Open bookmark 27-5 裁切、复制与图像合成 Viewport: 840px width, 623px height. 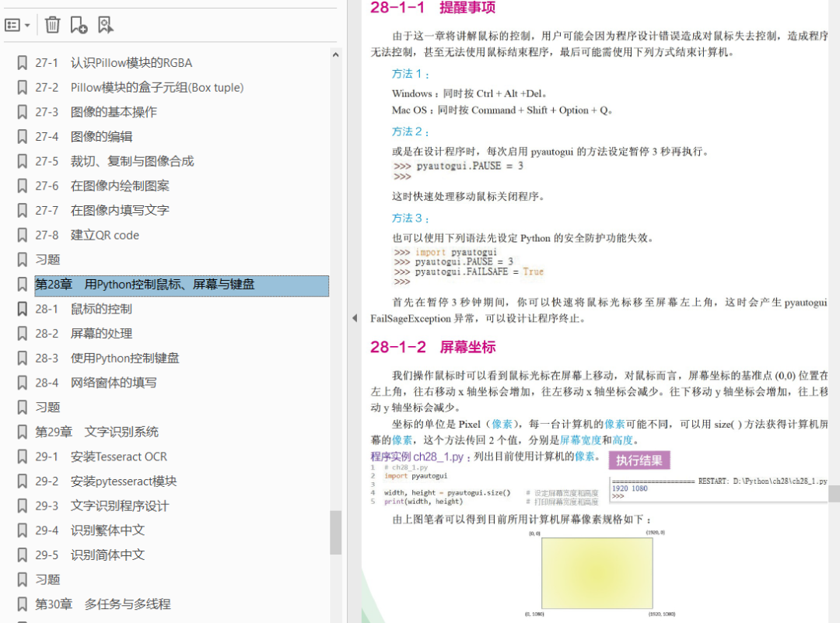tap(114, 161)
